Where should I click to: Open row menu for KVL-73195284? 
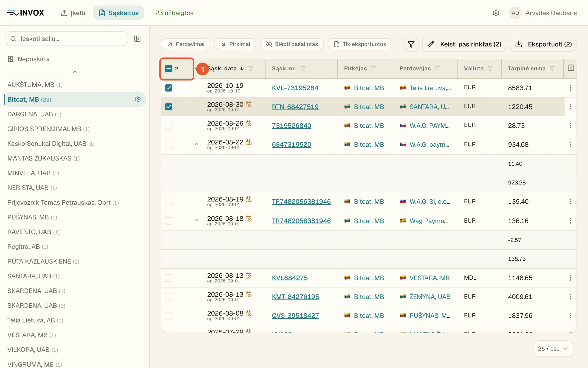pos(570,88)
